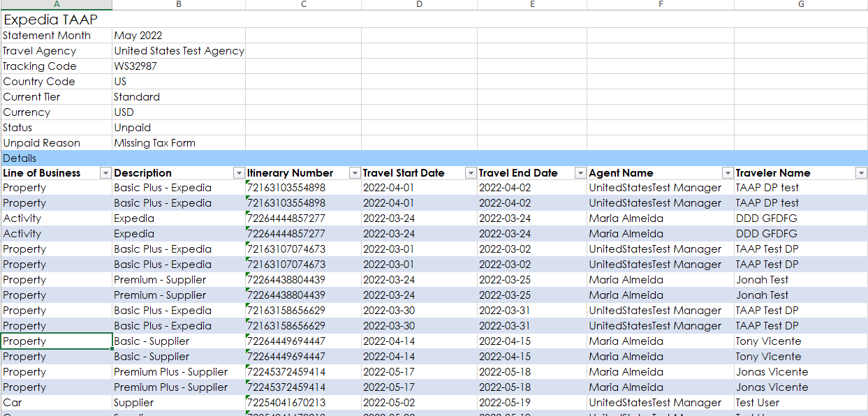This screenshot has width=868, height=416.
Task: Select the Currency label cell
Action: click(x=57, y=112)
